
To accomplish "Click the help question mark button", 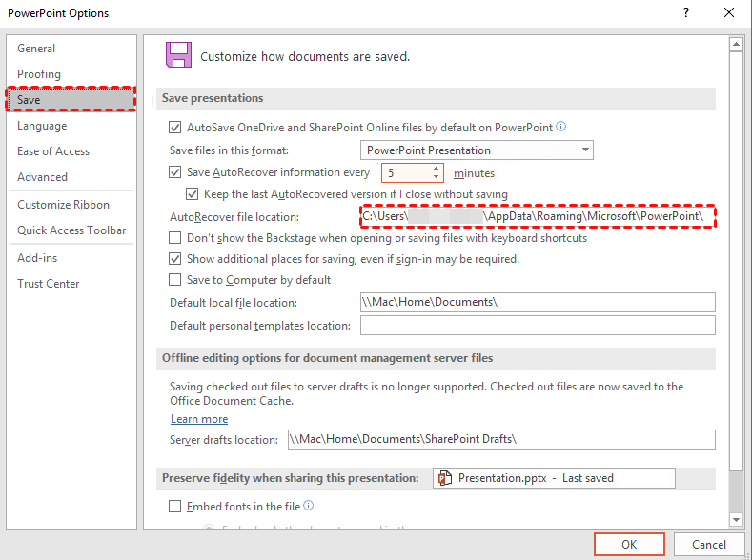I will 686,12.
